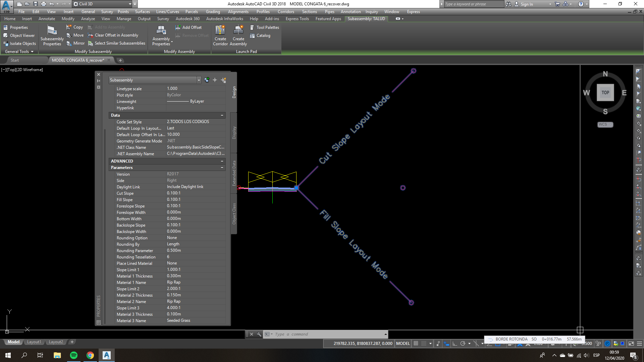The height and width of the screenshot is (362, 644).
Task: Open Subassembly Properties from the ribbon
Action: point(52,36)
